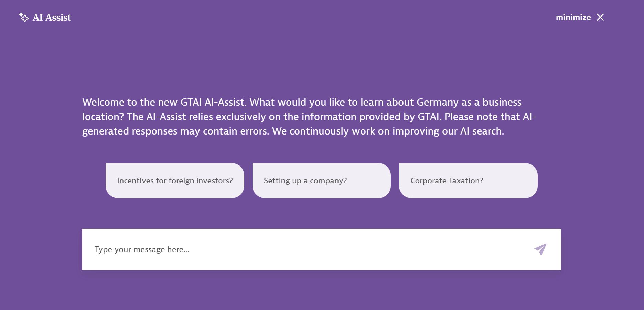Click the message placeholder text

click(142, 249)
